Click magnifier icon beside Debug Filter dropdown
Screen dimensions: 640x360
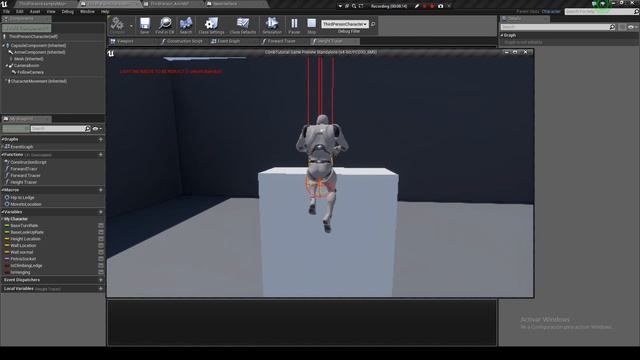[373, 24]
